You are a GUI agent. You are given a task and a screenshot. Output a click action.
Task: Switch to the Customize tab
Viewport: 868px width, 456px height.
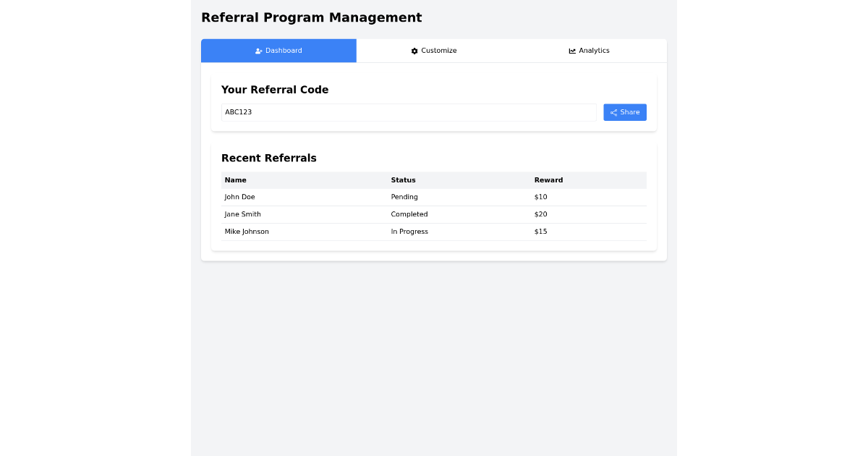434,51
